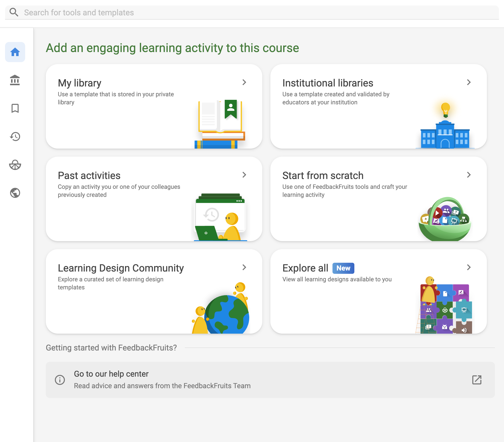The height and width of the screenshot is (442, 504).
Task: Click the New badge on Explore all
Action: point(343,268)
